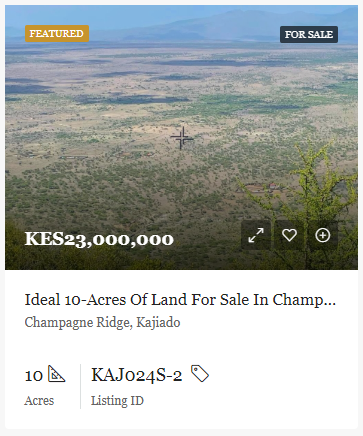Click the number 10 acreage value
Screen dimensions: 363x436
34,376
